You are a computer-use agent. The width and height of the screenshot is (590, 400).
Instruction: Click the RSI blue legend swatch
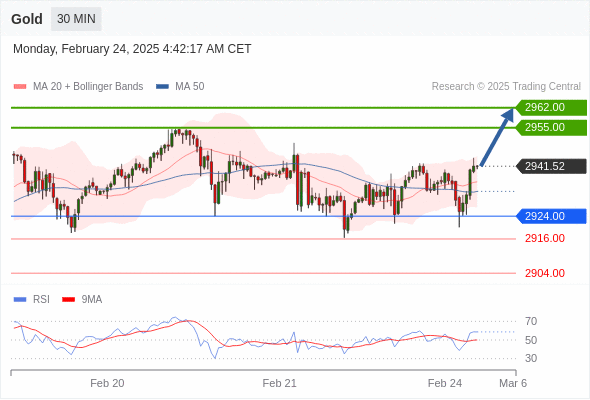coord(20,300)
